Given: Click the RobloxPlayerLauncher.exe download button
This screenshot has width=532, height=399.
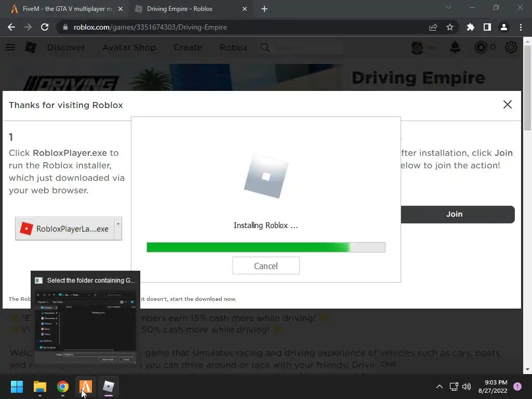Looking at the screenshot, I should [65, 229].
